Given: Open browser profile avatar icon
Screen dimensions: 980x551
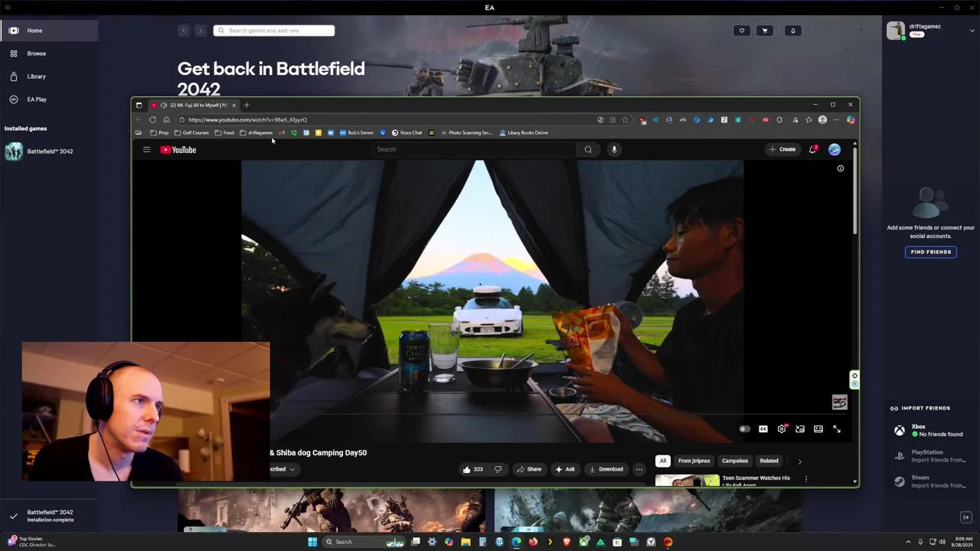Looking at the screenshot, I should (x=822, y=119).
